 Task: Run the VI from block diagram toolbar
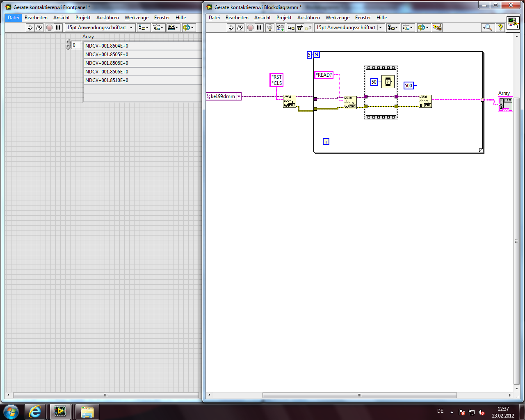[x=231, y=27]
